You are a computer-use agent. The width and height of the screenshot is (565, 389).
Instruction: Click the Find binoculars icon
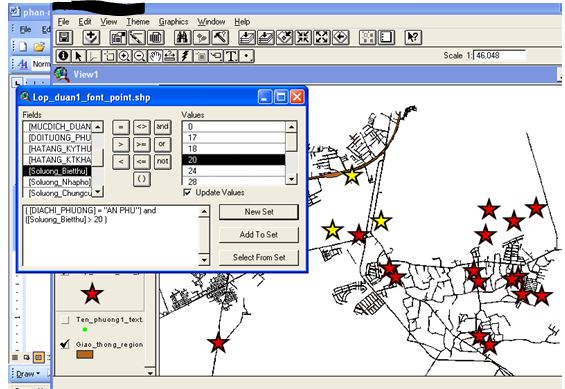[x=183, y=37]
